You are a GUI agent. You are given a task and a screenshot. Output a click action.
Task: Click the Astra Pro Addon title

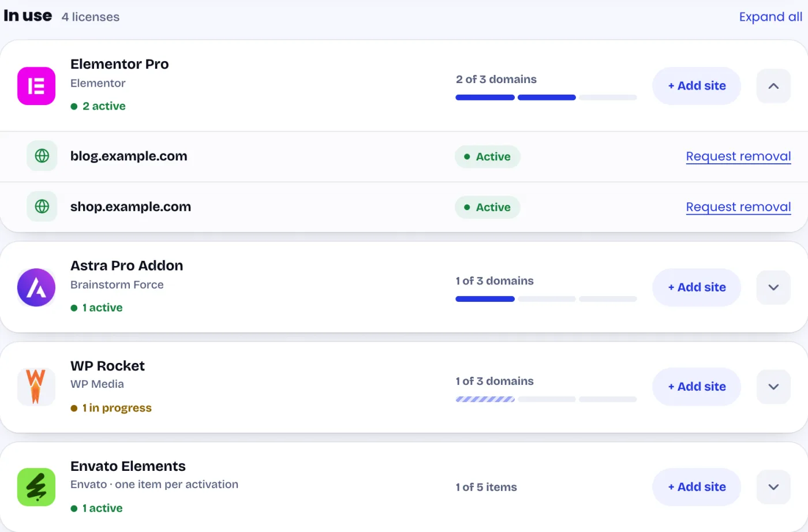point(126,265)
